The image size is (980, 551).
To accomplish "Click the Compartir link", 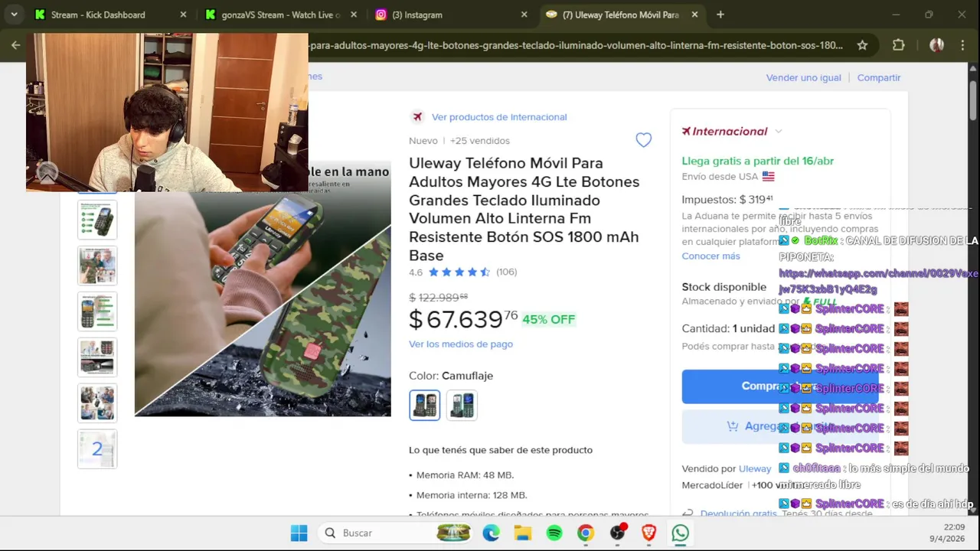I will tap(879, 77).
